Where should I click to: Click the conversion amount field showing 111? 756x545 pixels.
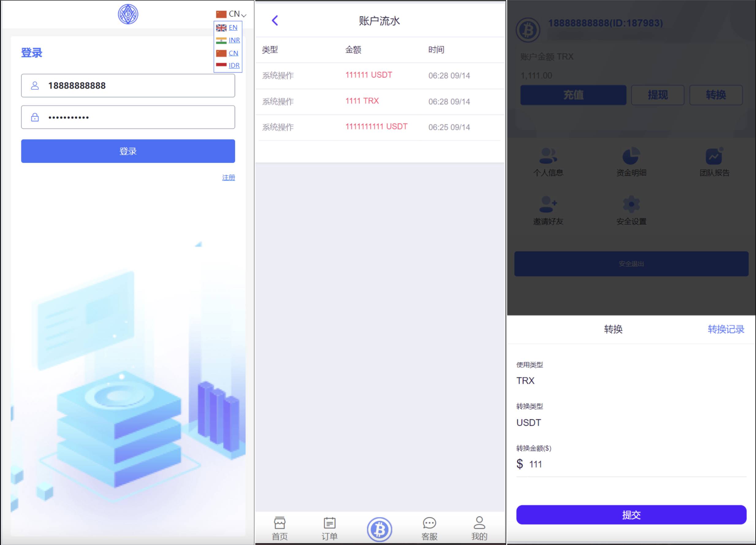[x=536, y=464]
